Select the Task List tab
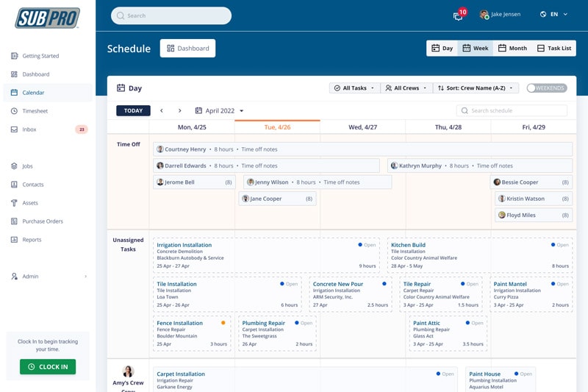588x392 pixels. coord(553,49)
